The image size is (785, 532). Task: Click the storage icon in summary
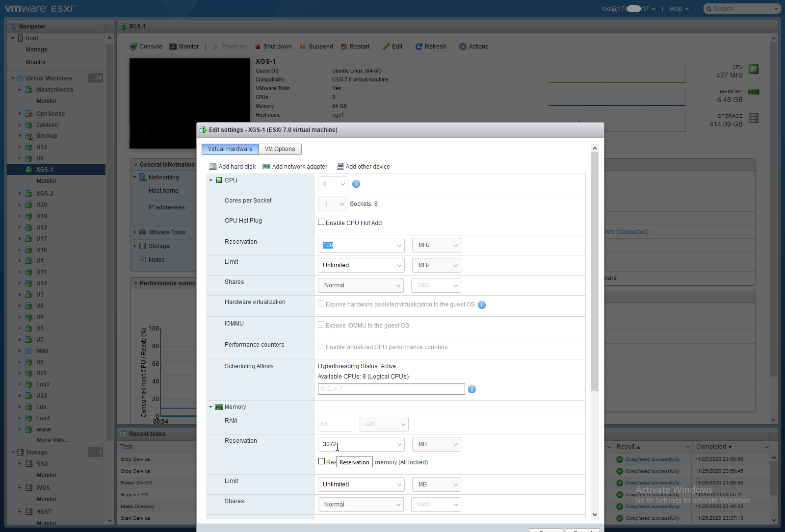tap(754, 118)
